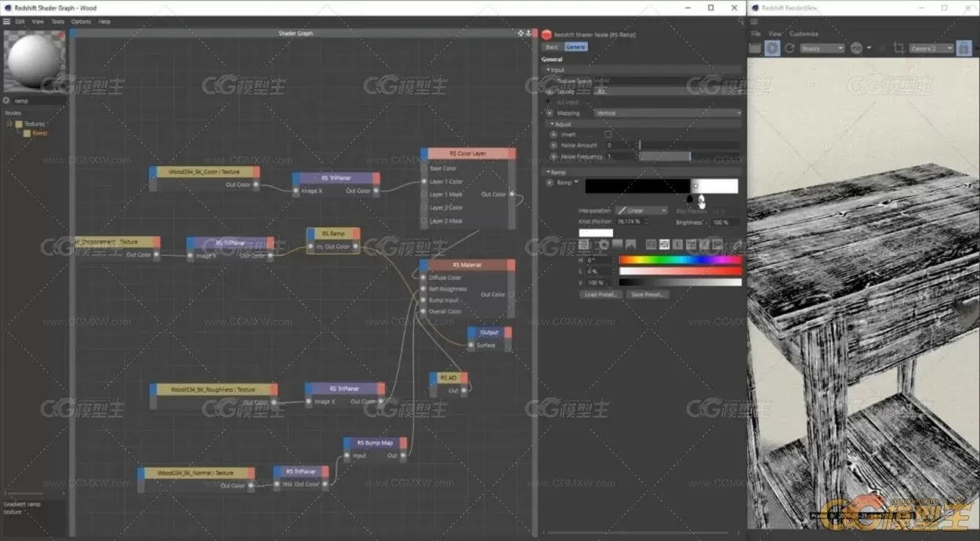
Task: Click the Save Preset button
Action: pyautogui.click(x=648, y=295)
